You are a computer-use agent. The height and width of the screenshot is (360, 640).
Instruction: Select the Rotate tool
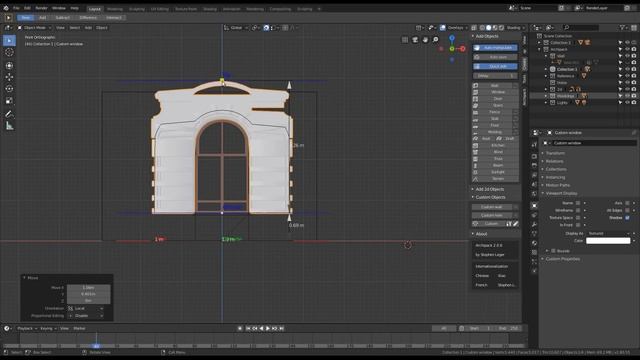pos(9,89)
